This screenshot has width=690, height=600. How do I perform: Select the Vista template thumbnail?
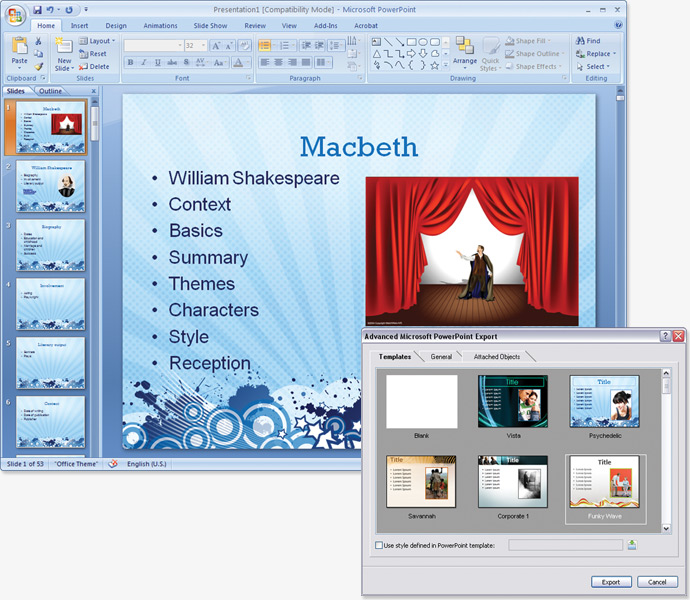click(513, 401)
